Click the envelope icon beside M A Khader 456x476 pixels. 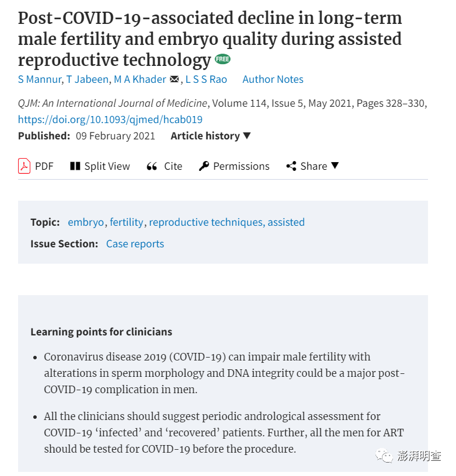tap(174, 79)
